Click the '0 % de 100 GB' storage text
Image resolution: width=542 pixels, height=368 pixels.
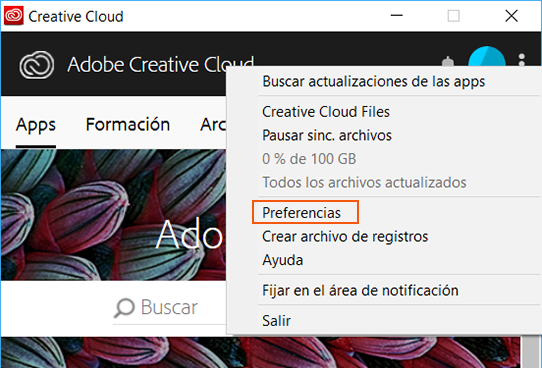(x=309, y=159)
